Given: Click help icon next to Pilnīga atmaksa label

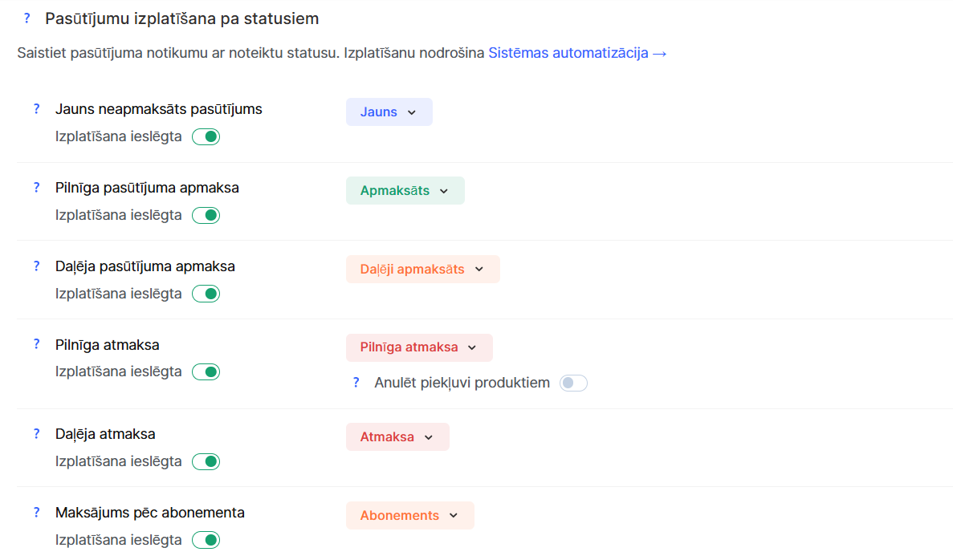Looking at the screenshot, I should [36, 345].
